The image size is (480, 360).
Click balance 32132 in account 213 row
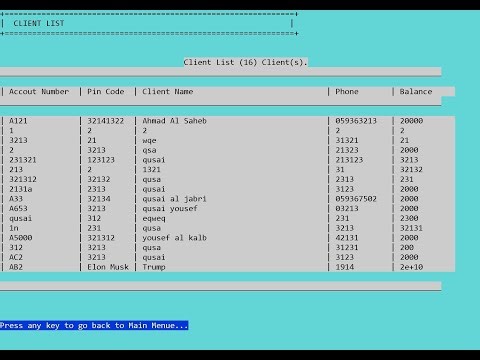[x=411, y=169]
